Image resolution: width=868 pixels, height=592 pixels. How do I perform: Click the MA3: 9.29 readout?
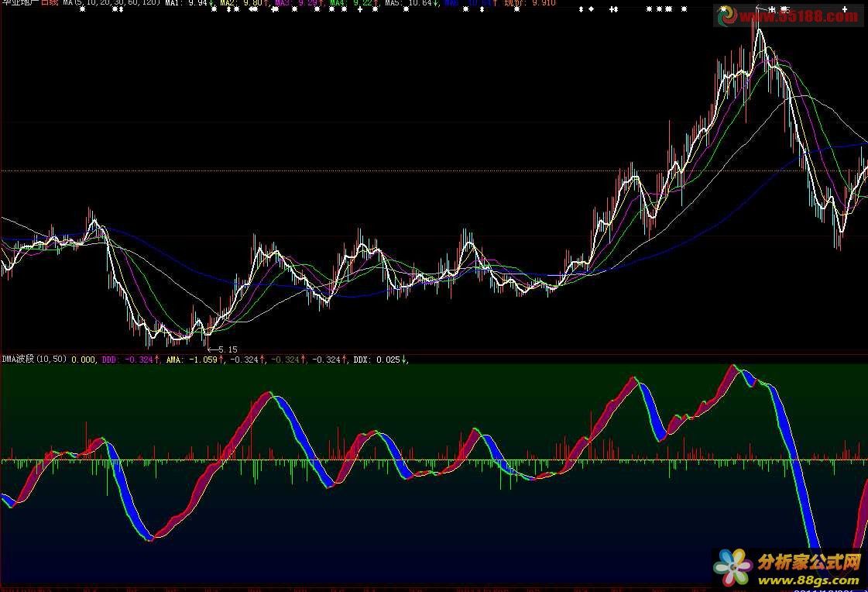[x=300, y=3]
